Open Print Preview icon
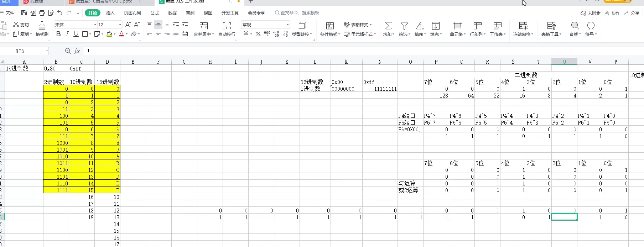Screen dimensions: 644x247 click(x=51, y=13)
